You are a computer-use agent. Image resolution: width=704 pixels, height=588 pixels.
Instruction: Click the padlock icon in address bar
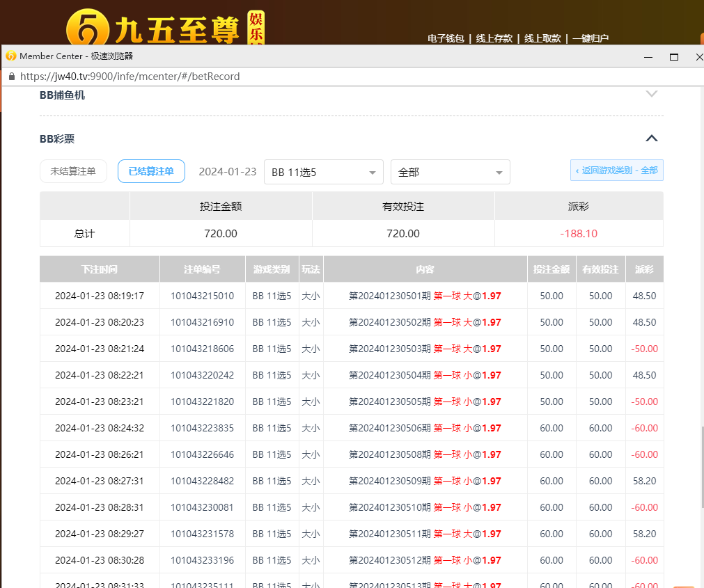click(11, 77)
